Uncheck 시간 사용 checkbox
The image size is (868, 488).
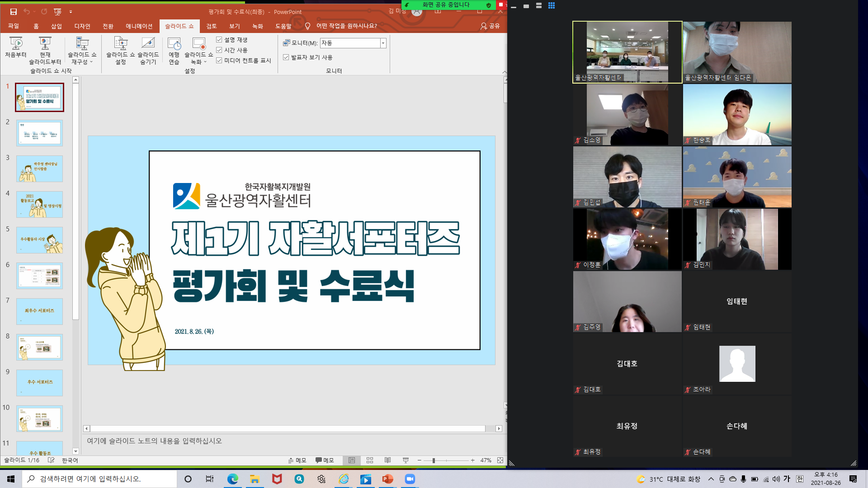coord(219,50)
